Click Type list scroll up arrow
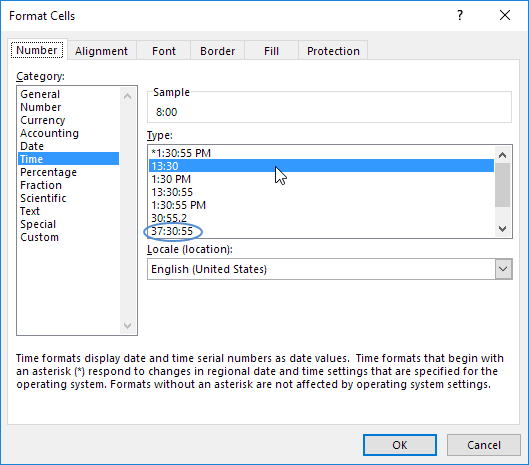 tap(502, 155)
